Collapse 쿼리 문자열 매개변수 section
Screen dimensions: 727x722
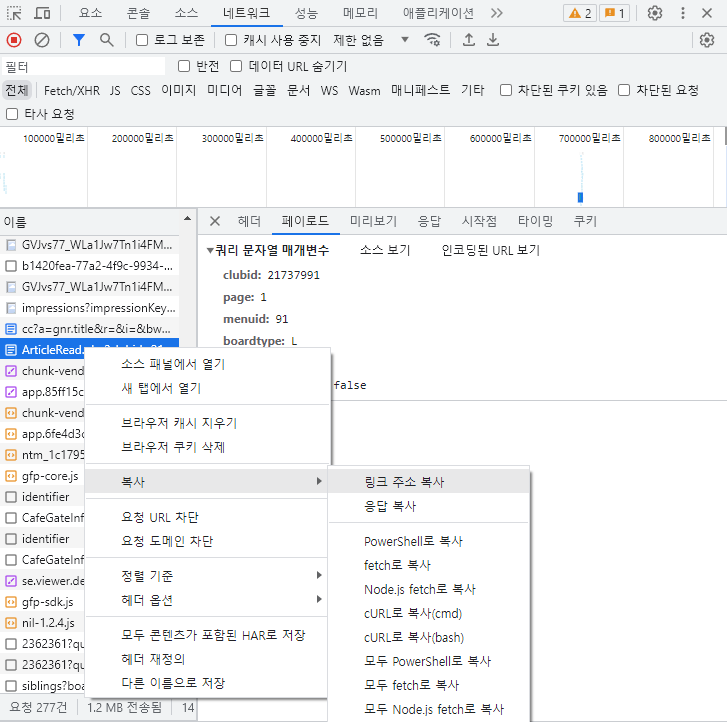point(210,250)
